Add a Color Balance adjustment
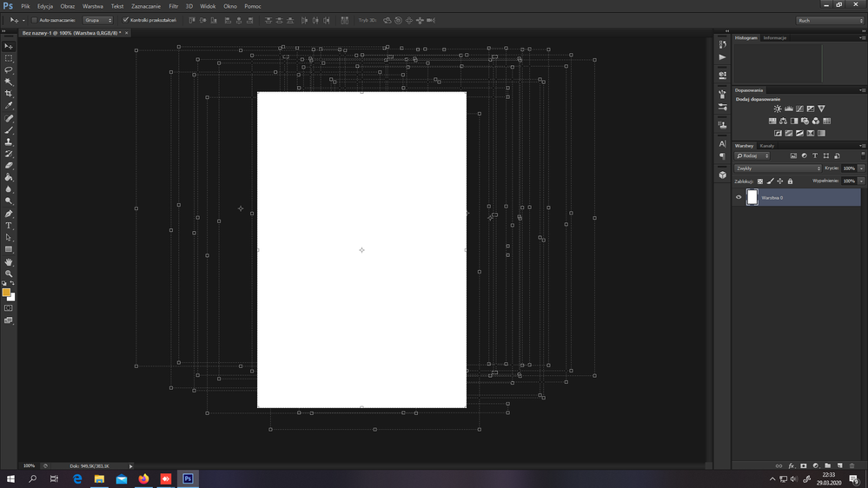The image size is (868, 488). [x=784, y=122]
